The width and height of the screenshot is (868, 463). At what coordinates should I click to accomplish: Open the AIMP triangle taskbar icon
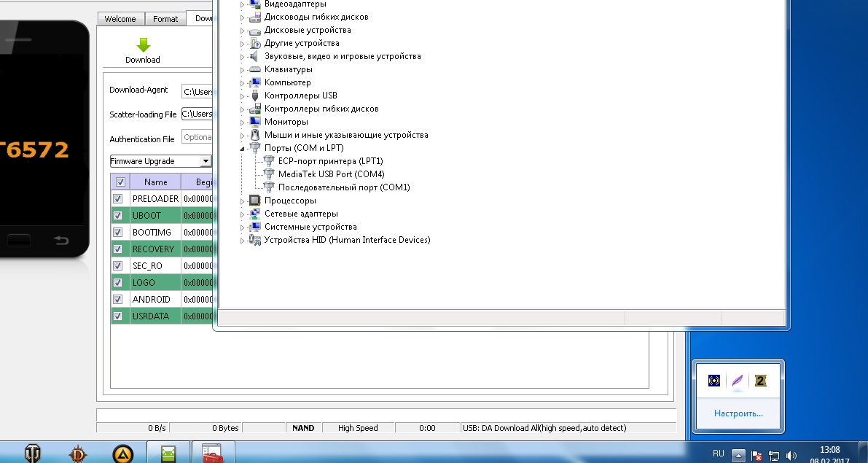(122, 454)
